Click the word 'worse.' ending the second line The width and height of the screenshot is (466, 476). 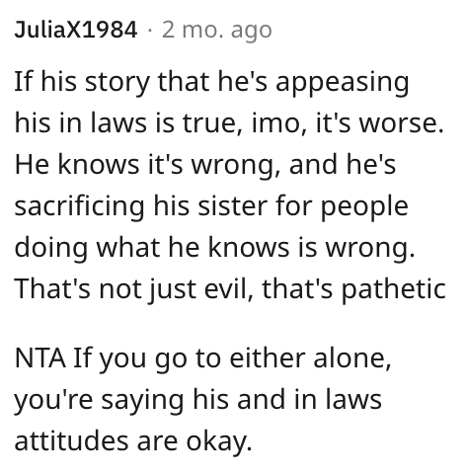click(x=401, y=123)
